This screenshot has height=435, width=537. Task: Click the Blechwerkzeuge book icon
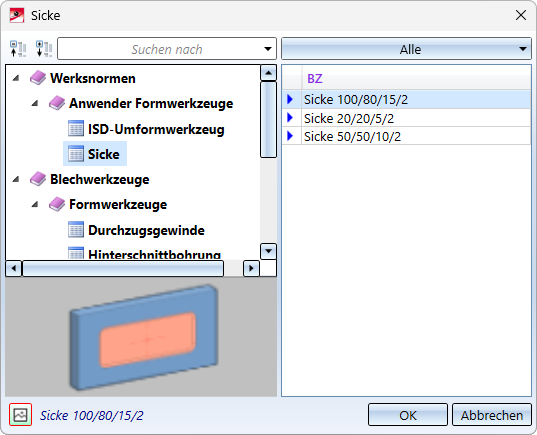tap(38, 179)
